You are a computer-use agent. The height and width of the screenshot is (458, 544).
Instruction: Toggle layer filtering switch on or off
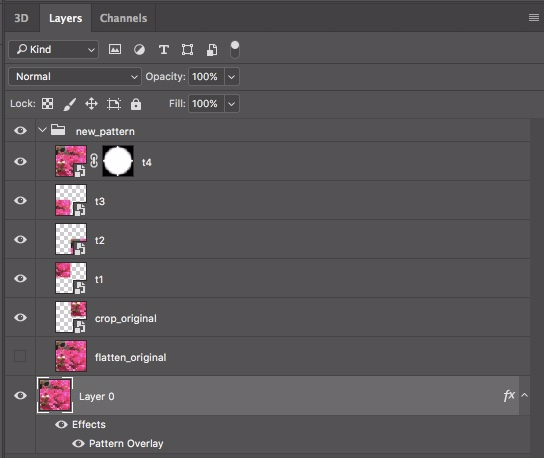click(x=235, y=49)
